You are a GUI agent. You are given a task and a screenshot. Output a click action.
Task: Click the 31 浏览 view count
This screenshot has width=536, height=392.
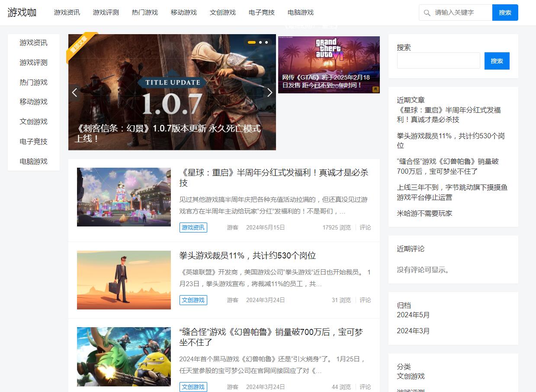341,300
